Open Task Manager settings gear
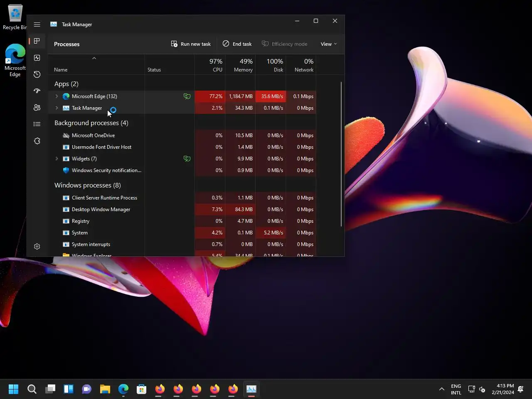Screen dimensions: 532x399 tap(37, 246)
